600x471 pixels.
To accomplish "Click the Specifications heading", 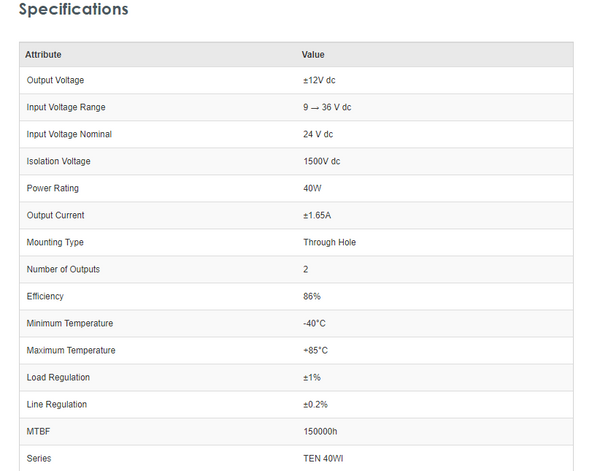I will 74,10.
